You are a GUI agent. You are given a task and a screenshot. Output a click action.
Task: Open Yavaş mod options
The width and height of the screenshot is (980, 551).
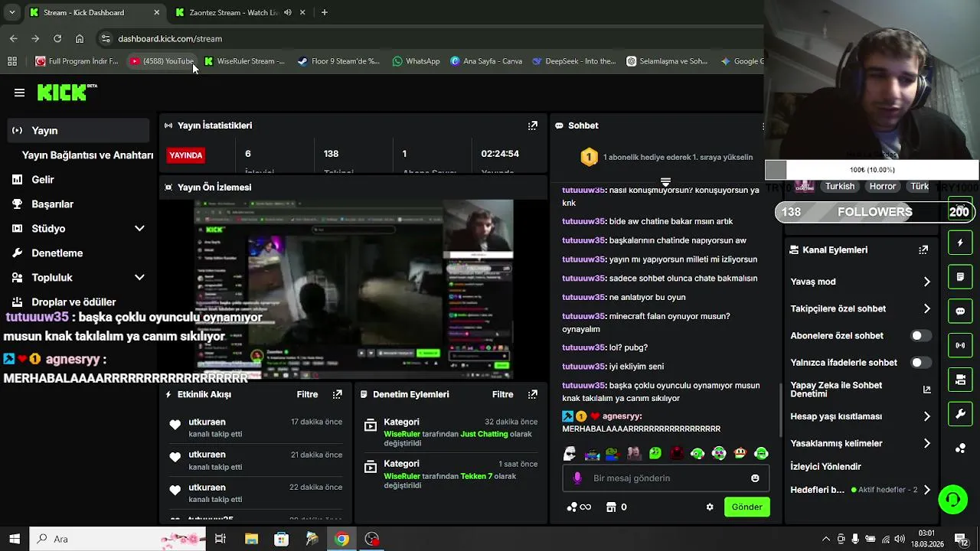861,282
